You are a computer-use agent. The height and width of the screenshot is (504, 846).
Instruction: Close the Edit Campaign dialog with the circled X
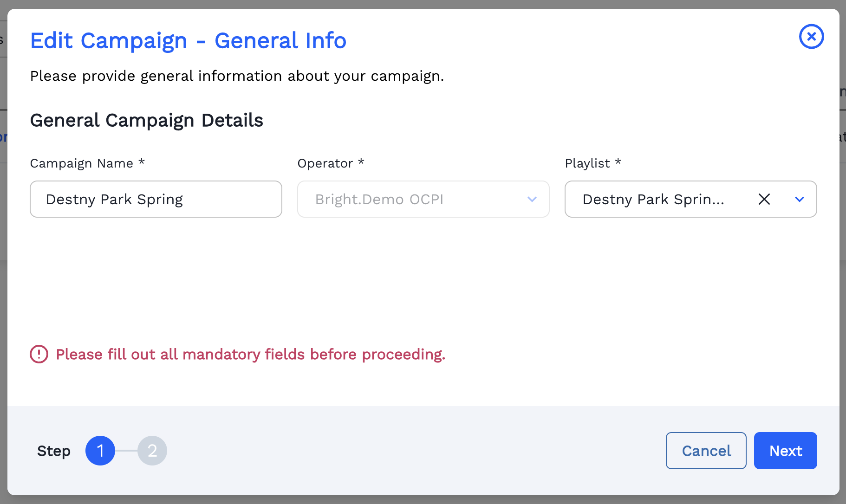click(x=811, y=37)
